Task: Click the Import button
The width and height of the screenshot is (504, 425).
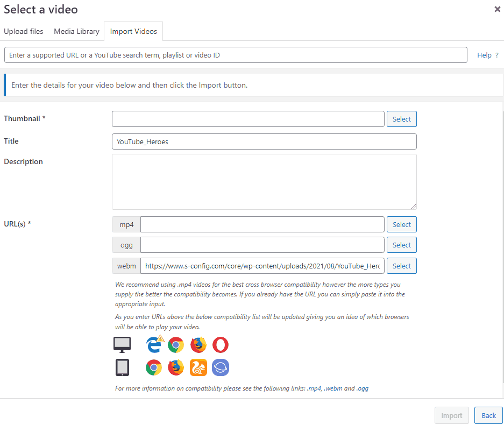Action: [x=452, y=415]
